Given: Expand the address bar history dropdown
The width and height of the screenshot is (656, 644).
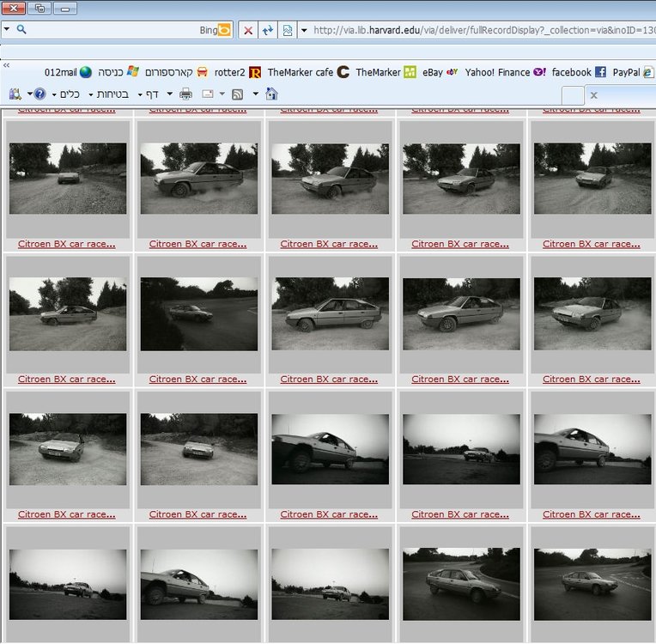Looking at the screenshot, I should 304,30.
